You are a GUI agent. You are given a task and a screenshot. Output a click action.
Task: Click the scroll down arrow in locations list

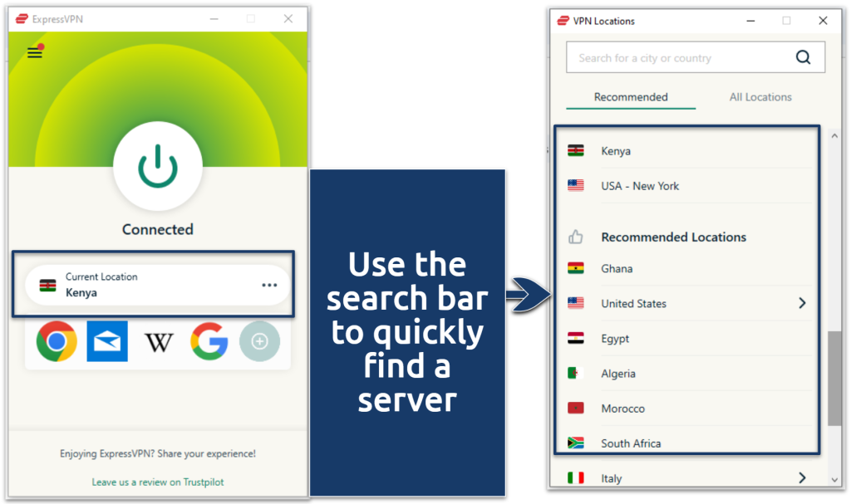(x=834, y=480)
